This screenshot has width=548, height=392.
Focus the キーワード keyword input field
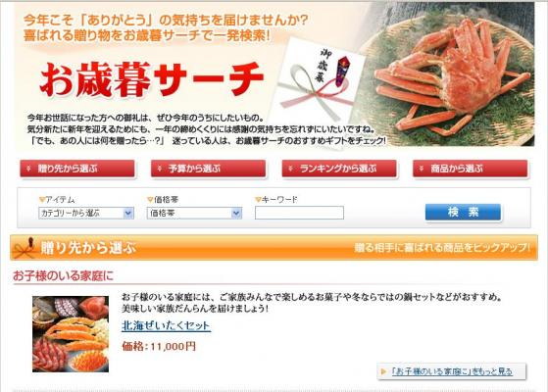tap(300, 213)
